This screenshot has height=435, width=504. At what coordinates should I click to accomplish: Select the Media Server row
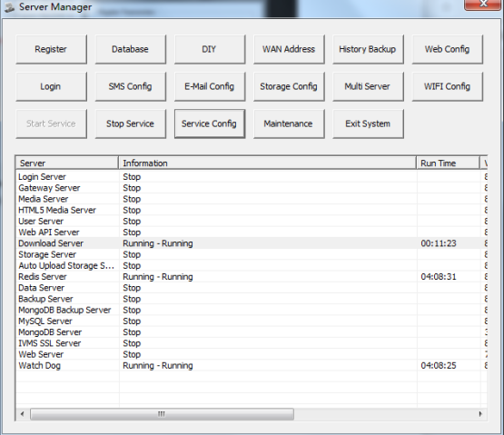tap(252, 199)
